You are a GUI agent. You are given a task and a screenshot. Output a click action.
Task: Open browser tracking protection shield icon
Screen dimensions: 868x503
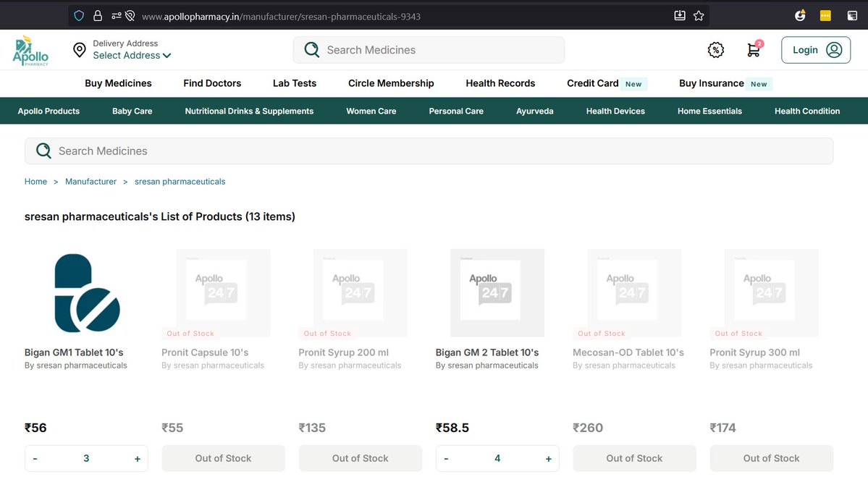coord(79,16)
